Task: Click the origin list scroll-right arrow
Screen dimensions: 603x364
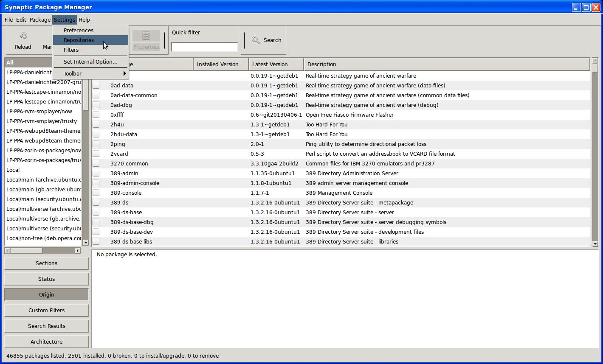Action: point(78,251)
